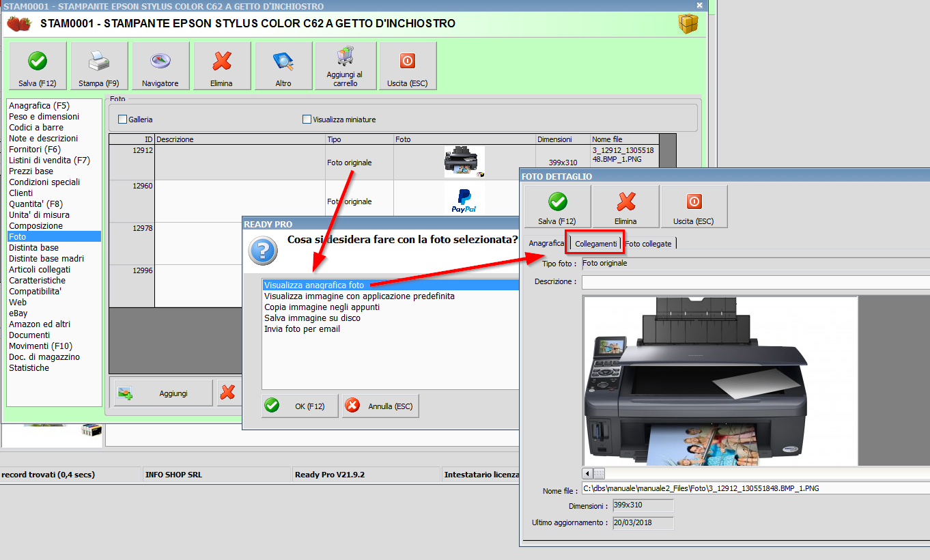Open Condizioni speciali section
930x560 pixels.
54,182
